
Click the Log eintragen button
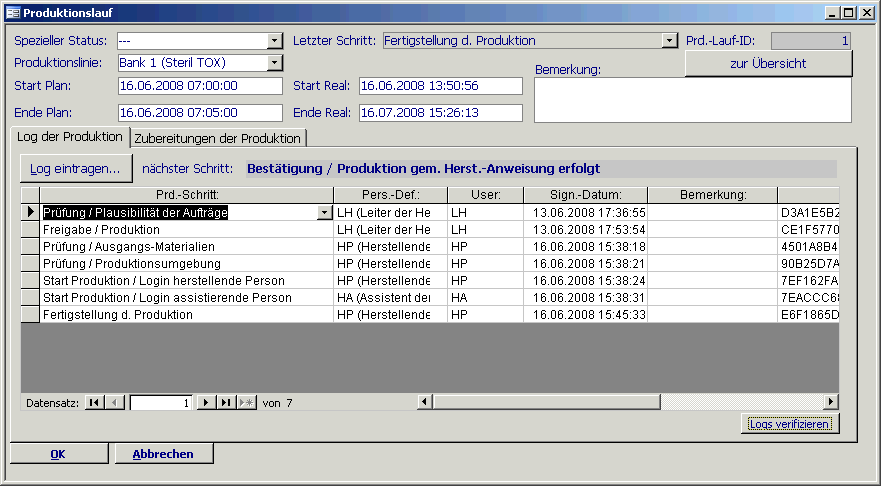(75, 169)
